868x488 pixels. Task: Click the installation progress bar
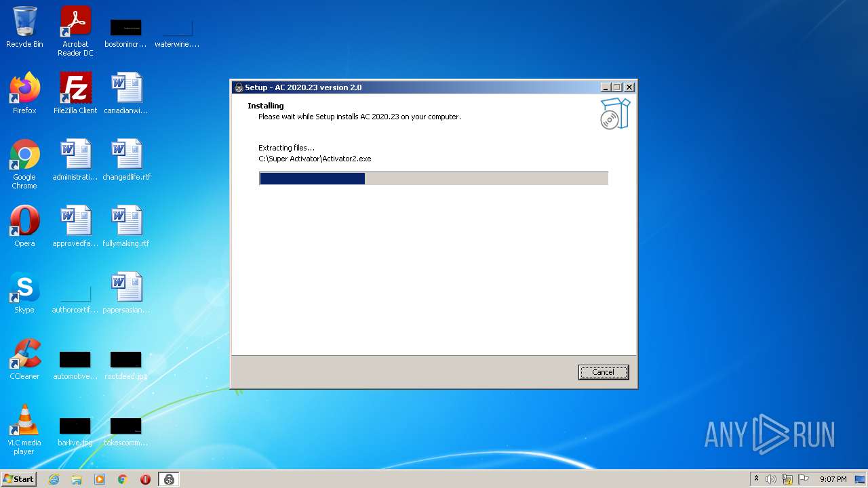pyautogui.click(x=433, y=178)
